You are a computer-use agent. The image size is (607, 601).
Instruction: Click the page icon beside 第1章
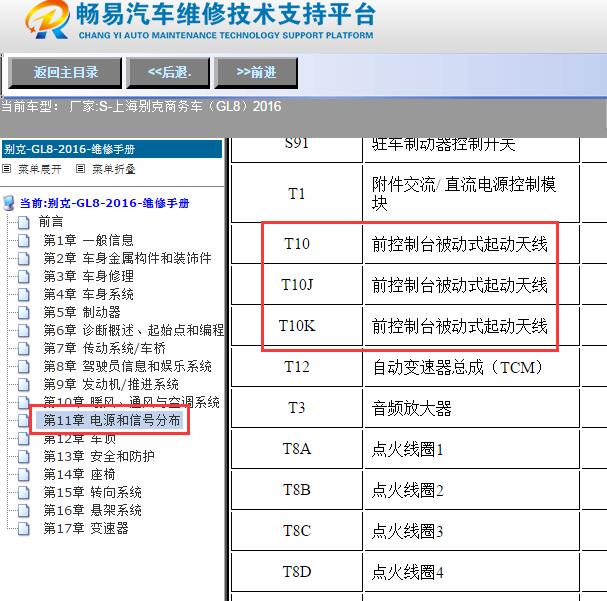(x=24, y=241)
